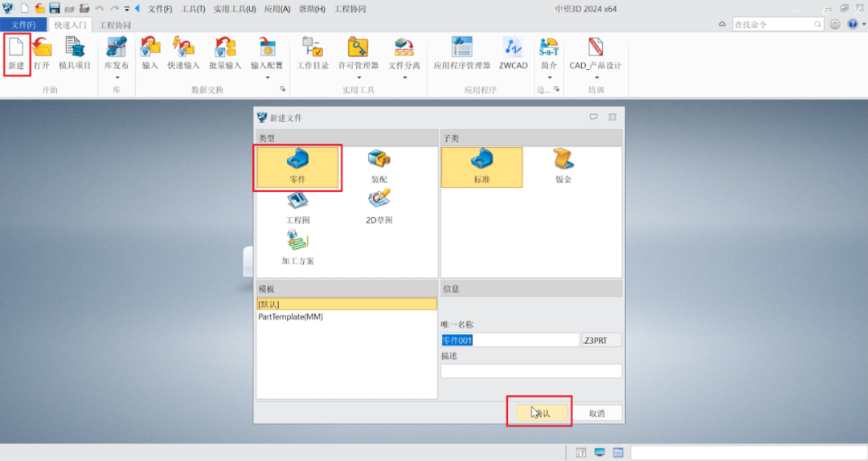
Task: Switch to the blue 文件(F) ribbon tab
Action: click(23, 25)
